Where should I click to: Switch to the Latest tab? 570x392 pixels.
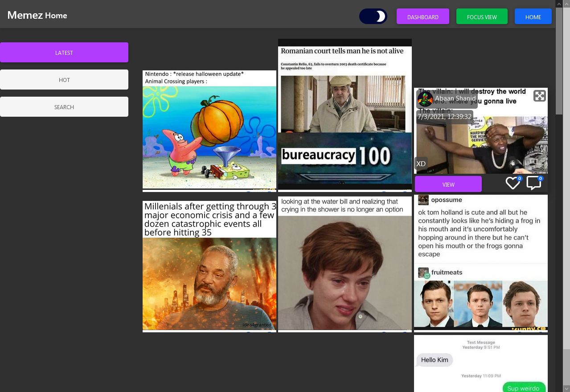tap(64, 53)
